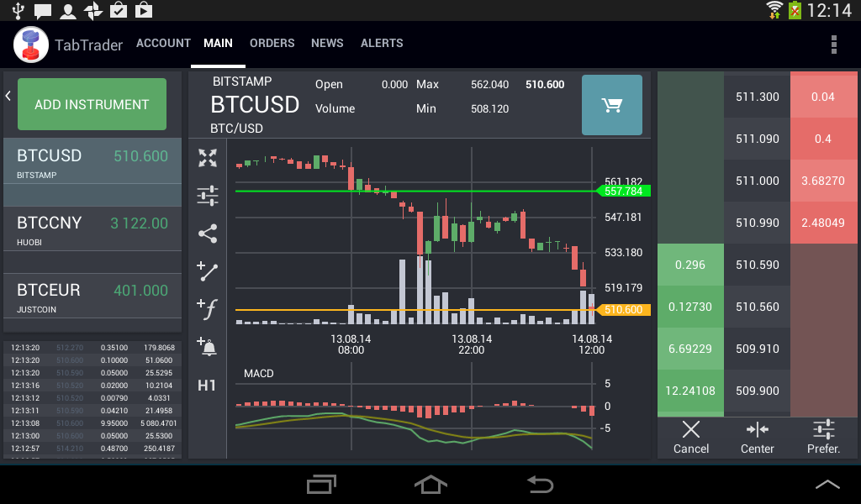Go to the NEWS tab
Screen dimensions: 861x504
click(327, 44)
